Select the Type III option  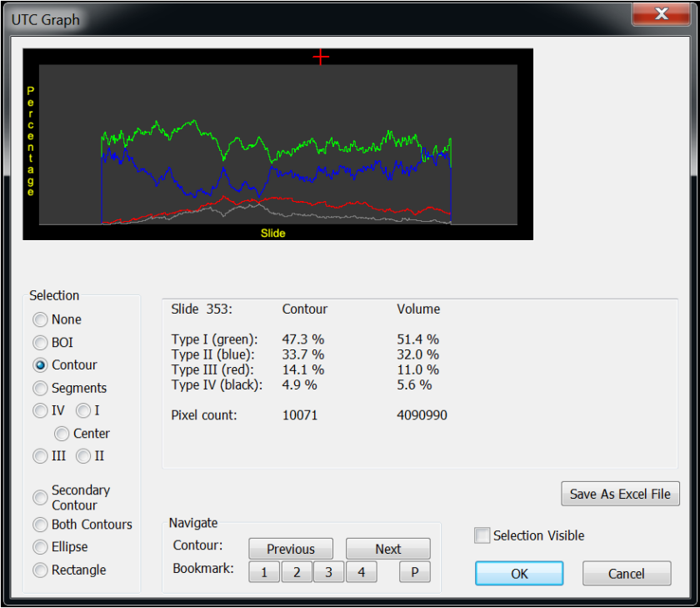click(x=40, y=456)
